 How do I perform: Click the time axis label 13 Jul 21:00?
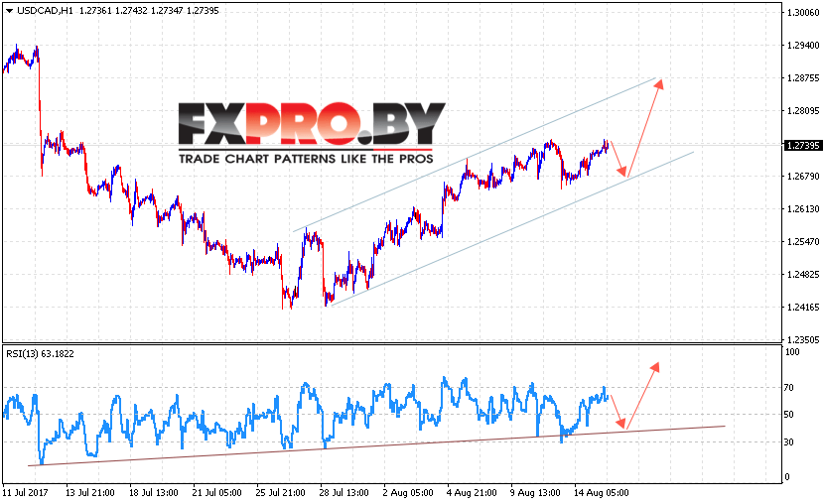pos(90,493)
